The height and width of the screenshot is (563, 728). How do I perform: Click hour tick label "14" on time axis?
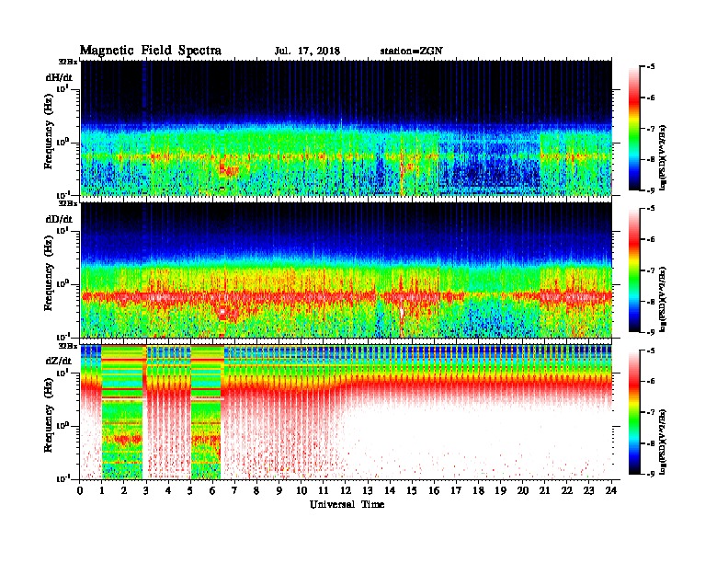pyautogui.click(x=390, y=490)
